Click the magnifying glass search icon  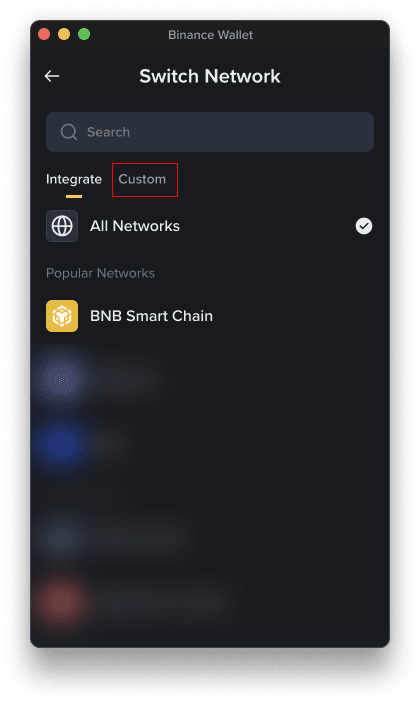[69, 132]
